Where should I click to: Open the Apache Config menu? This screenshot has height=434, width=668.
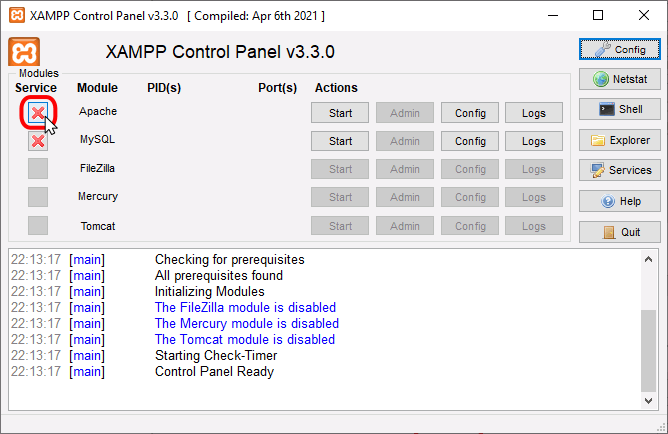point(470,113)
